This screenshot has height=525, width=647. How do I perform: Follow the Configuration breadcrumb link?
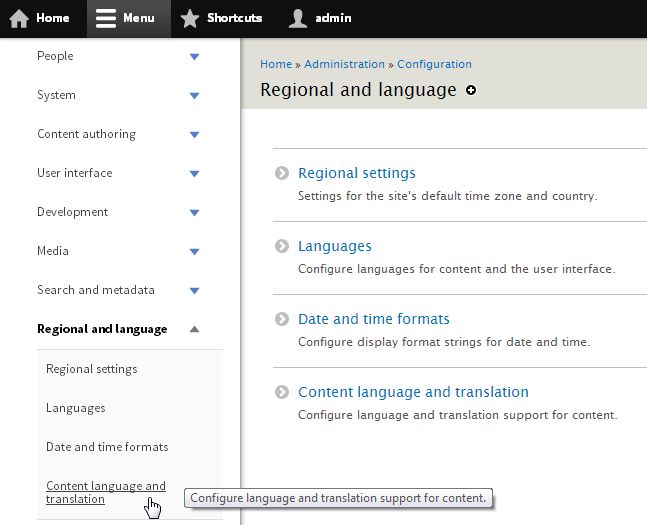(x=434, y=64)
